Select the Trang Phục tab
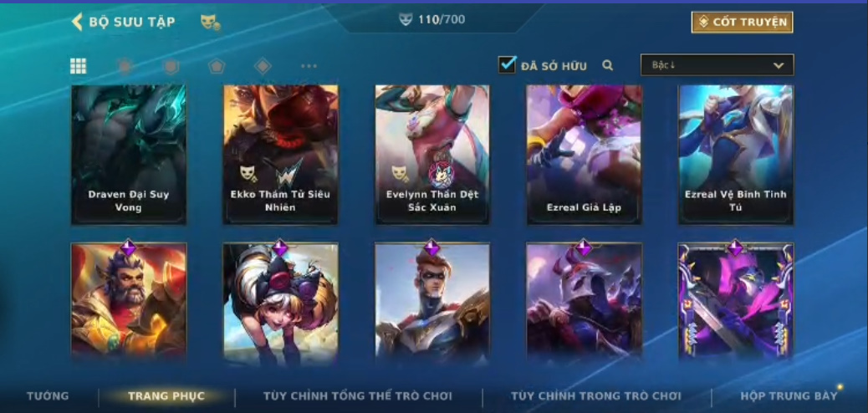The width and height of the screenshot is (868, 413). pos(166,395)
